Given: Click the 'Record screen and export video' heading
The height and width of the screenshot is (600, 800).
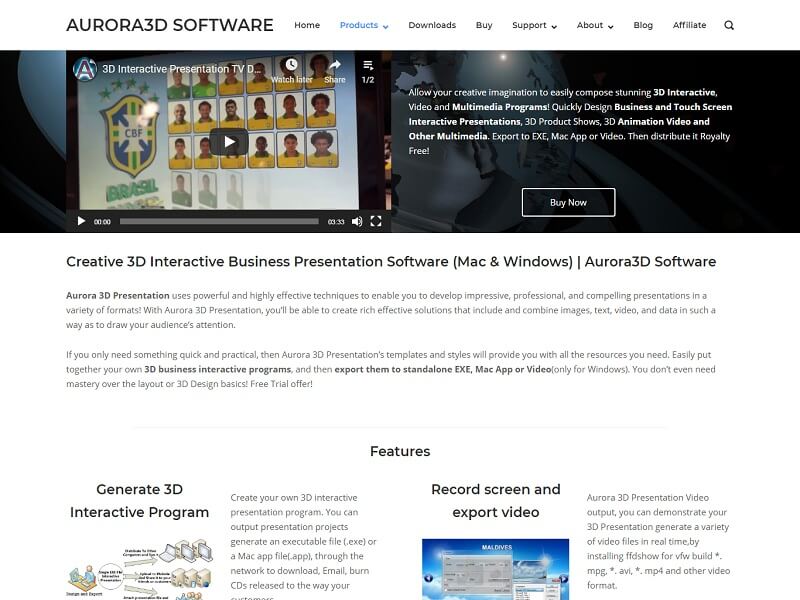Looking at the screenshot, I should tap(496, 501).
